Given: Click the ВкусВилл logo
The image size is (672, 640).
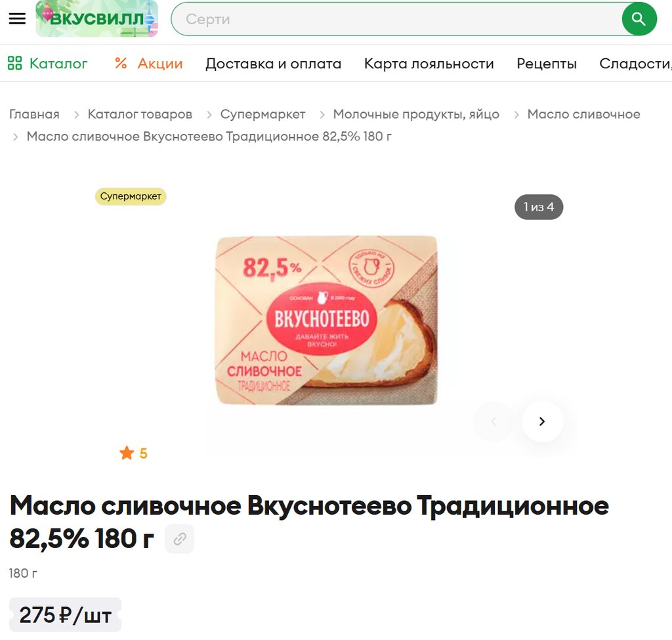Looking at the screenshot, I should pos(97,18).
